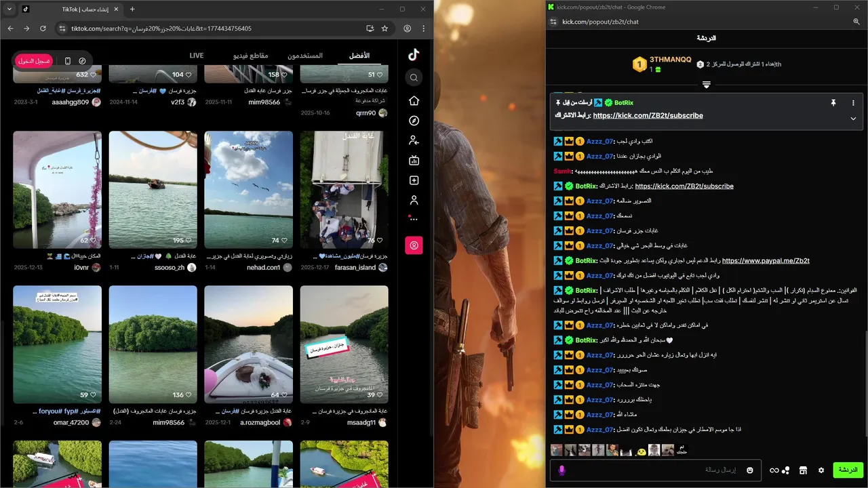Open the pinned kick.com/ZB2t/subscribe link
Image resolution: width=868 pixels, height=488 pixels.
648,115
